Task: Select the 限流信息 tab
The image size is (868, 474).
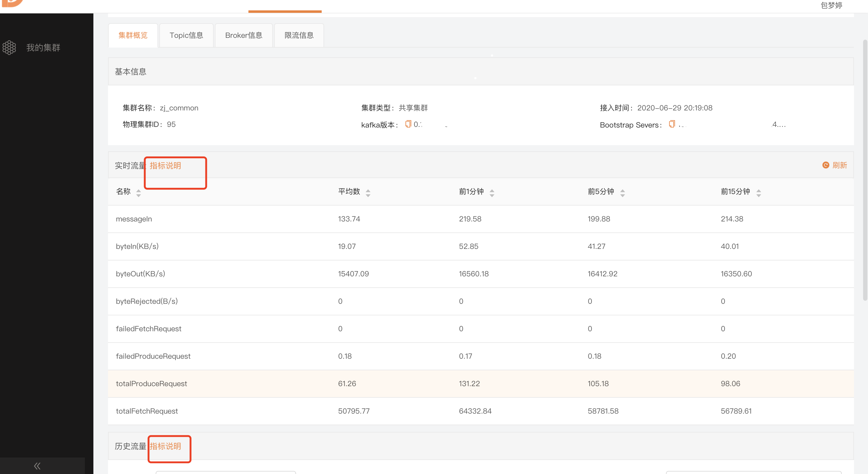Action: (x=298, y=35)
